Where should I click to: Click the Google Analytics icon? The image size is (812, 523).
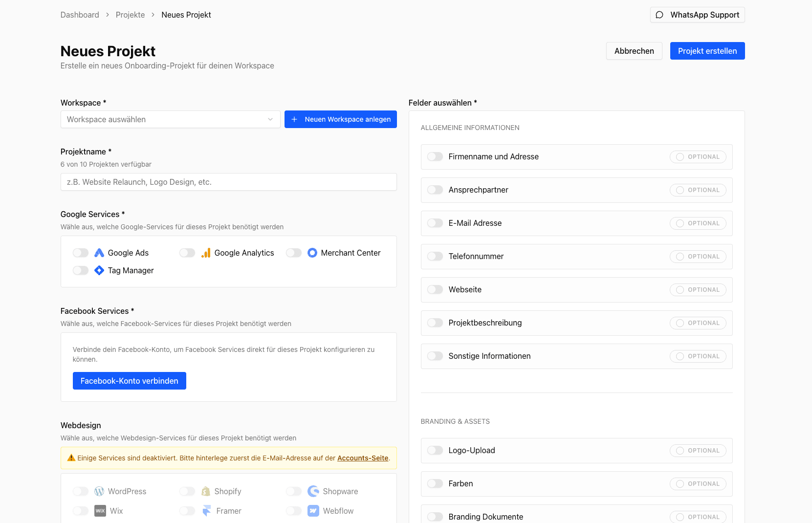pyautogui.click(x=206, y=253)
